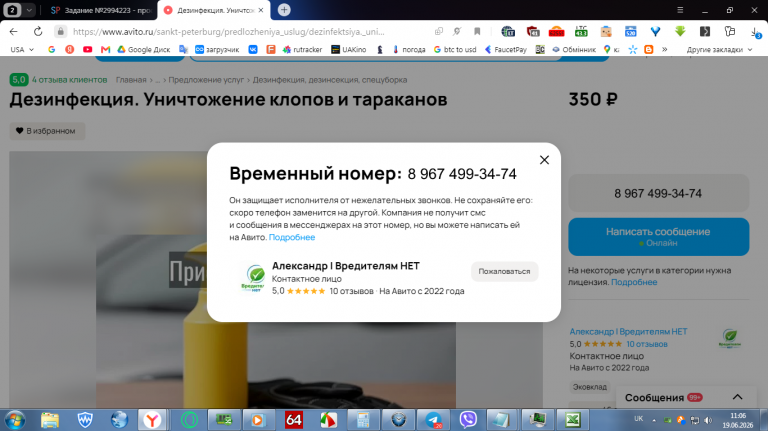
Task: Open the AIDA64 taskbar icon
Action: 293,420
